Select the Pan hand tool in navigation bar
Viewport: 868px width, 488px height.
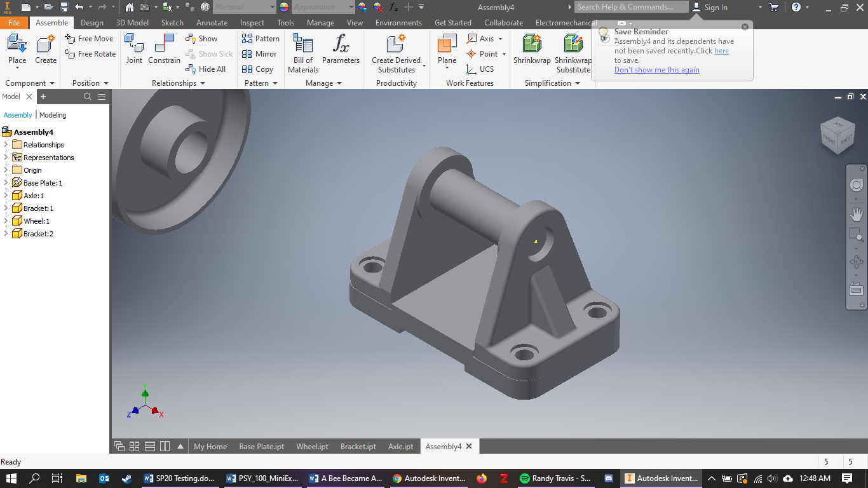pos(857,213)
